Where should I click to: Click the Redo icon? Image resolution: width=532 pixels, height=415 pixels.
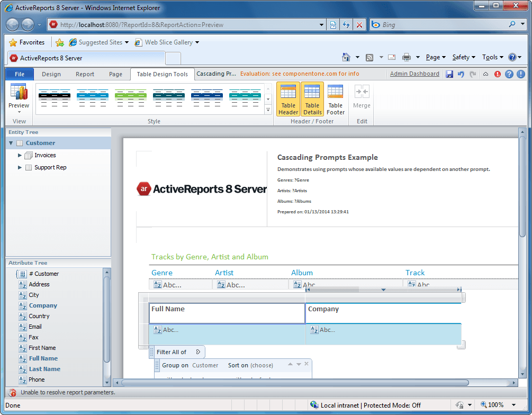(473, 74)
